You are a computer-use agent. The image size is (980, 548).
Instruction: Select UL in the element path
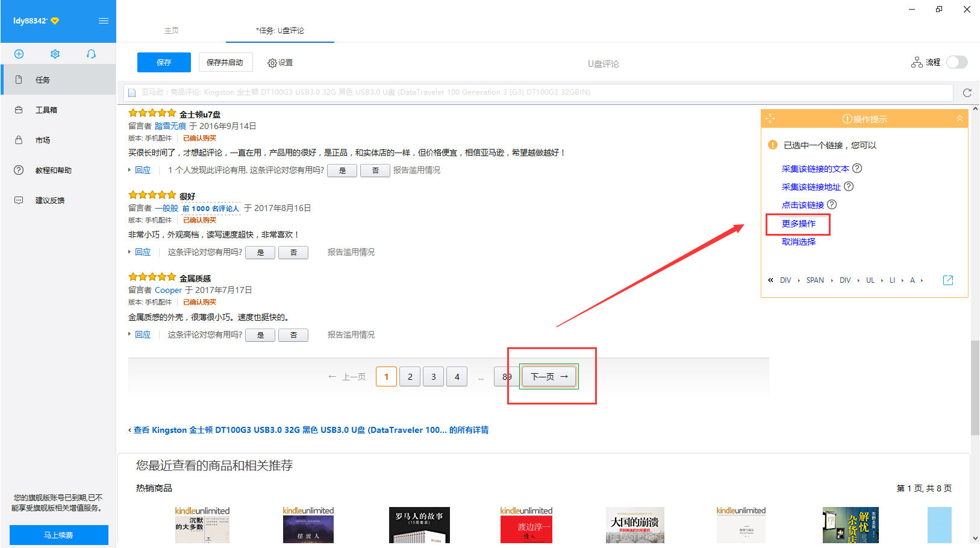(x=870, y=280)
